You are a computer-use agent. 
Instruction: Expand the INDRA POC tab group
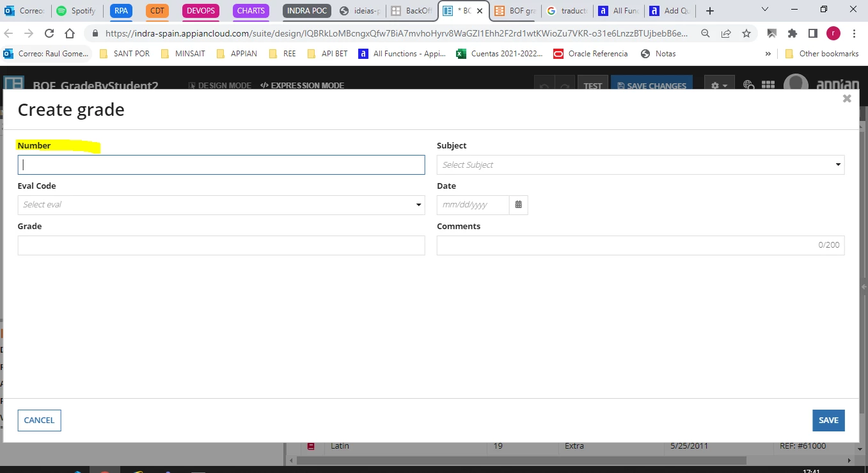[x=307, y=11]
